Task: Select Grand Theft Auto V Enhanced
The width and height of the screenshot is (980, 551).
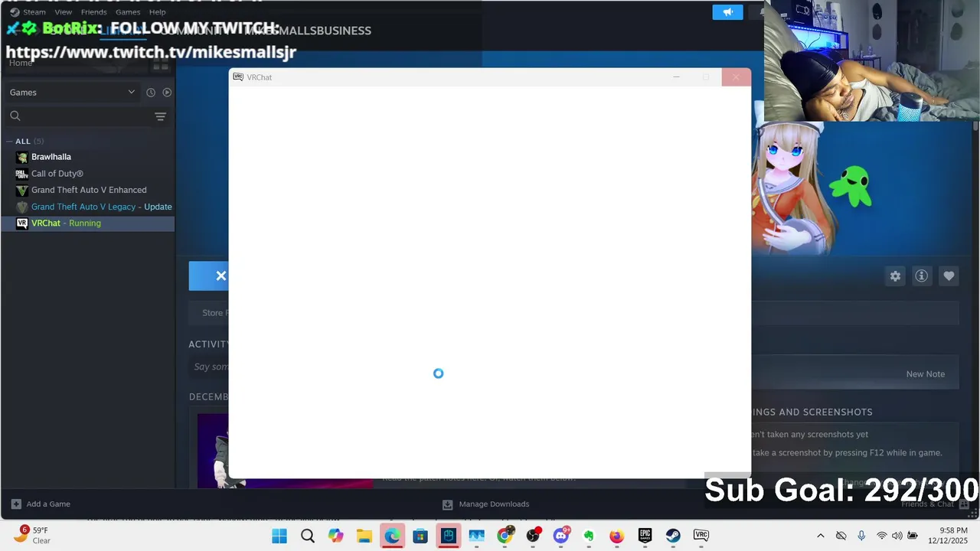Action: point(87,190)
